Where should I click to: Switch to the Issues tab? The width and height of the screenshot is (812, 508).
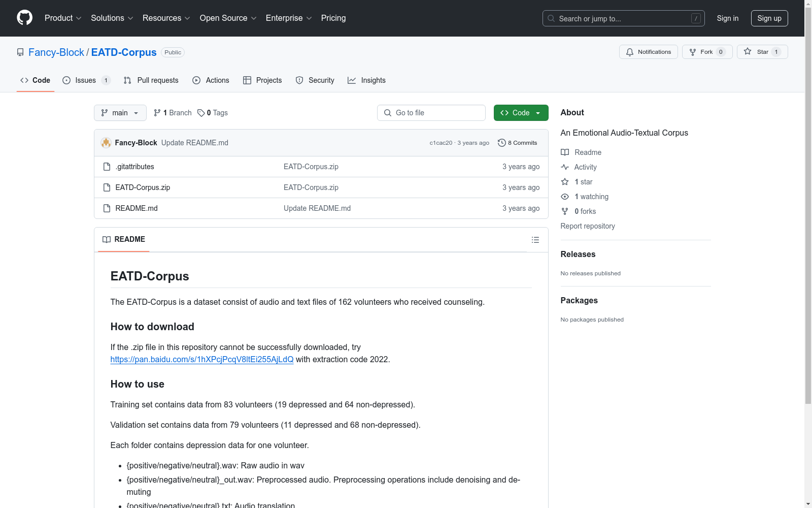[x=86, y=80]
